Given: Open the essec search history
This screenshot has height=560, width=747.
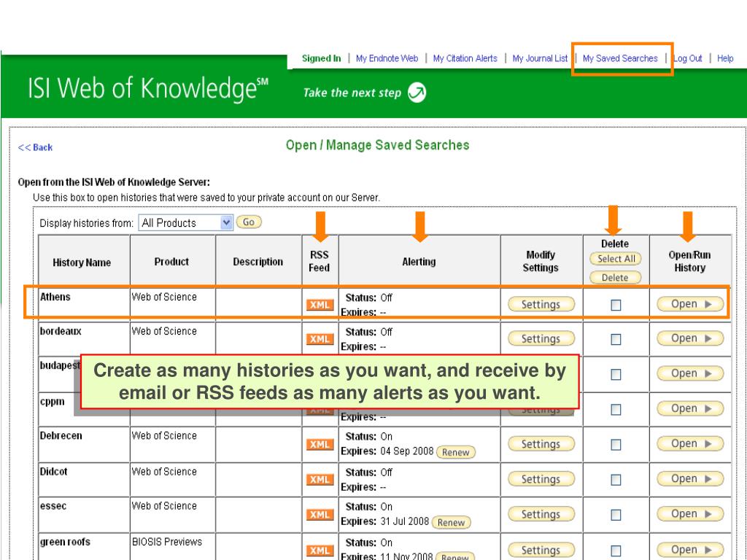Looking at the screenshot, I should click(690, 514).
